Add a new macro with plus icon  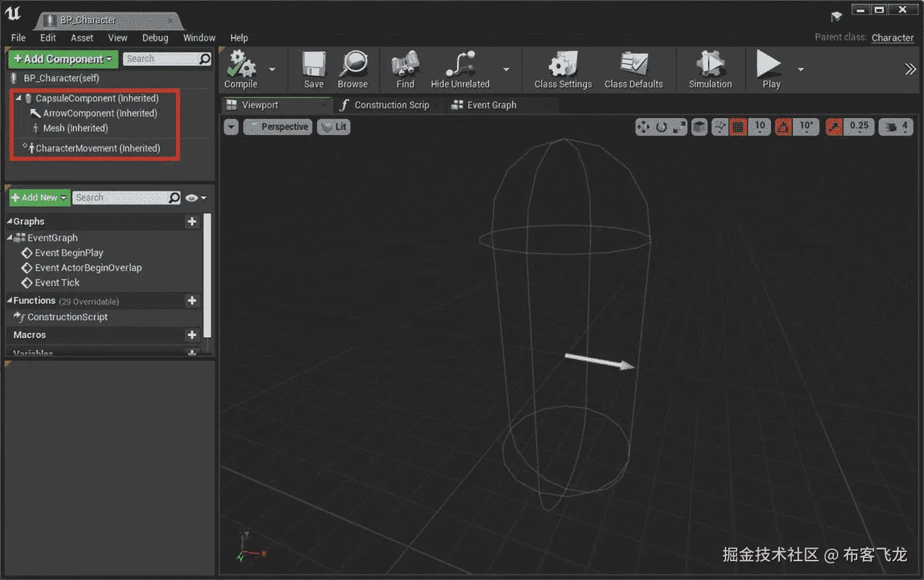tap(192, 335)
